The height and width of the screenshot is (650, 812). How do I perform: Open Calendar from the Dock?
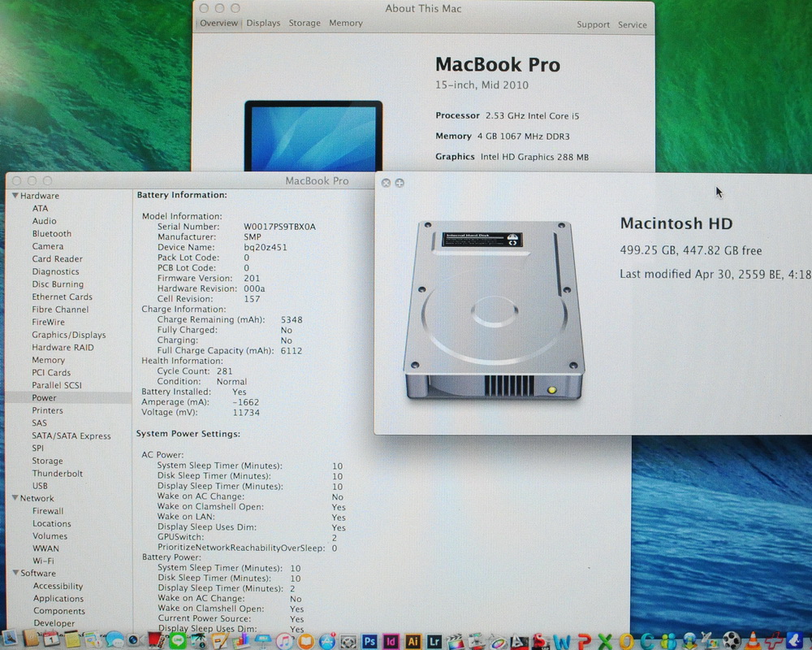50,639
